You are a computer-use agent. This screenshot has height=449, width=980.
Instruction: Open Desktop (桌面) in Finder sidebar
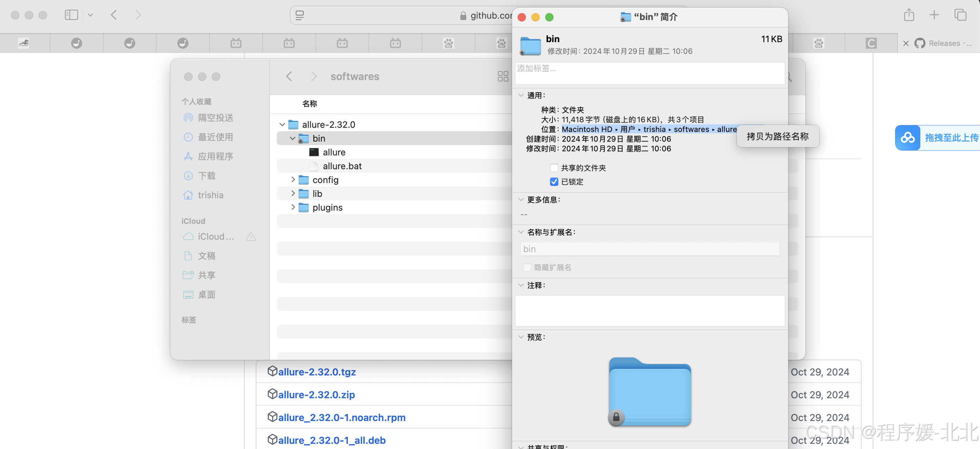pyautogui.click(x=199, y=294)
